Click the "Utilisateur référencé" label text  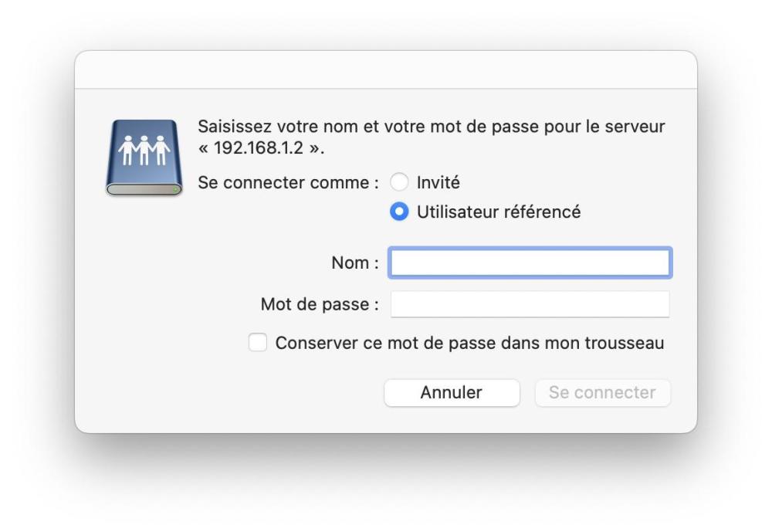[x=499, y=211]
